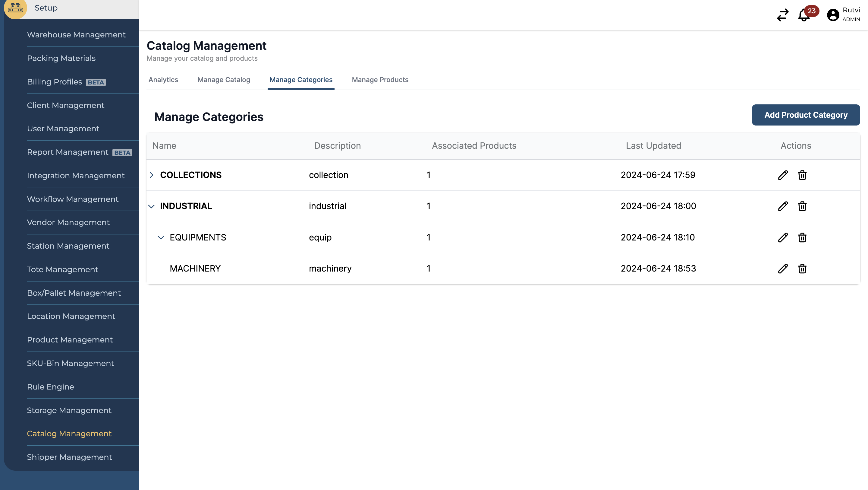Open the notifications bell
Screen dimensions: 868x490
tap(804, 15)
